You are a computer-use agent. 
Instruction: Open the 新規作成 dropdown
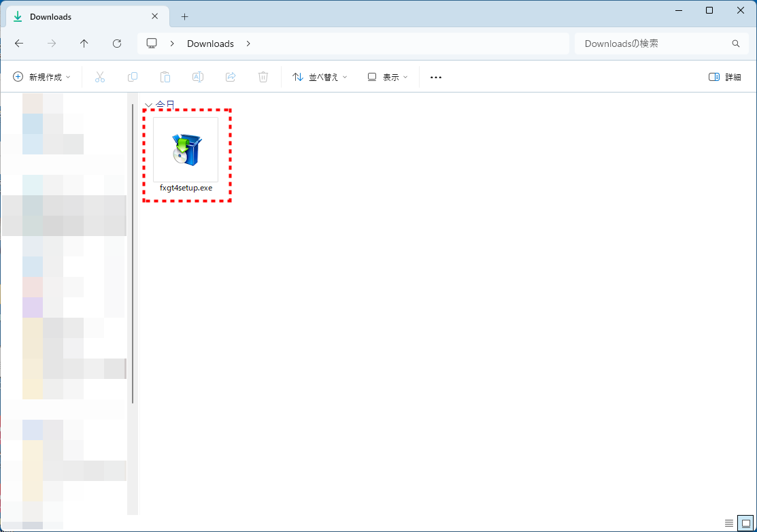click(41, 78)
